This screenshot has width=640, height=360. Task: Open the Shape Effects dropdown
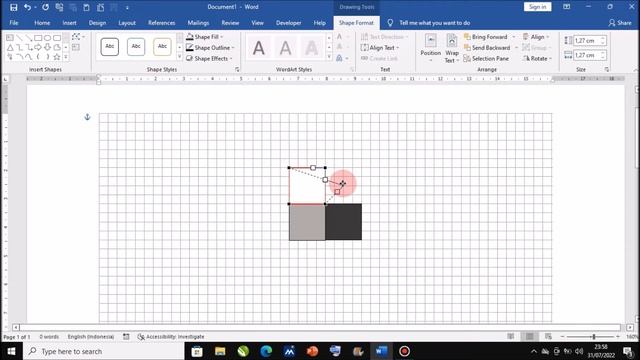coord(209,58)
